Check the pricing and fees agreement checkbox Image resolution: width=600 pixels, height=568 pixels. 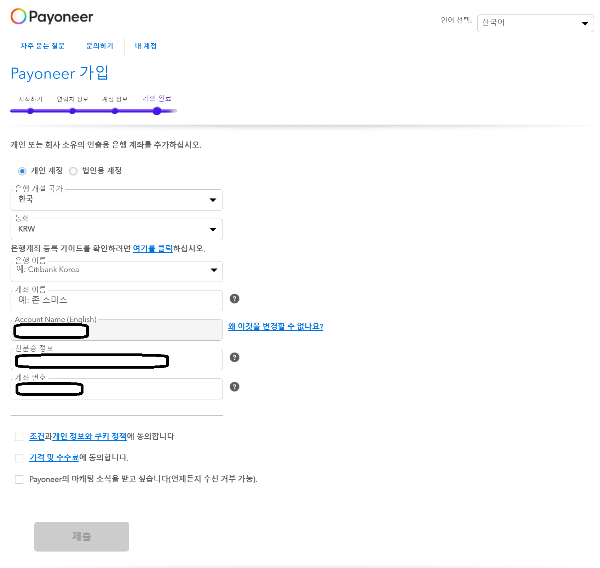[x=19, y=458]
